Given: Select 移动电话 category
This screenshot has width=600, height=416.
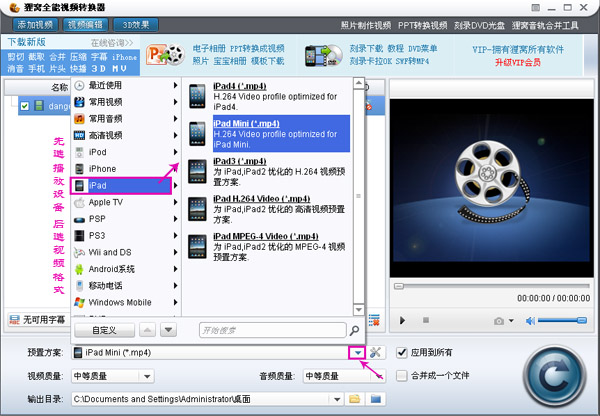Looking at the screenshot, I should click(x=126, y=285).
